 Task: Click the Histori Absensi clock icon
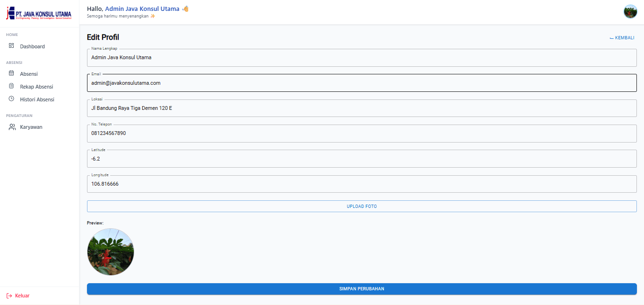[x=11, y=99]
